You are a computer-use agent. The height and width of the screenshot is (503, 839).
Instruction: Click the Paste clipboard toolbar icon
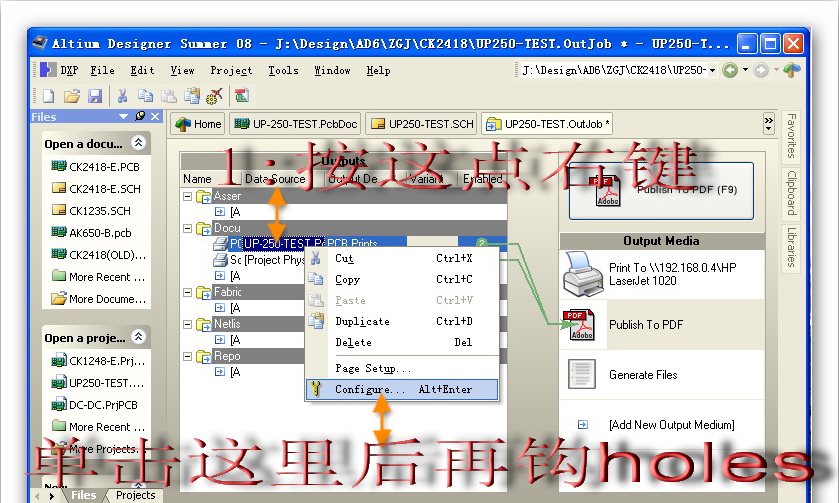[169, 96]
